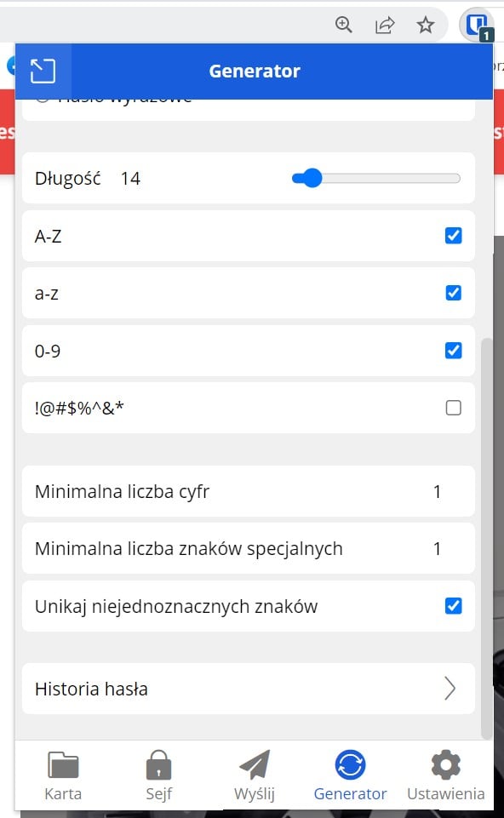Uncheck the a-z lowercase checkbox
This screenshot has height=818, width=504.
tap(454, 293)
